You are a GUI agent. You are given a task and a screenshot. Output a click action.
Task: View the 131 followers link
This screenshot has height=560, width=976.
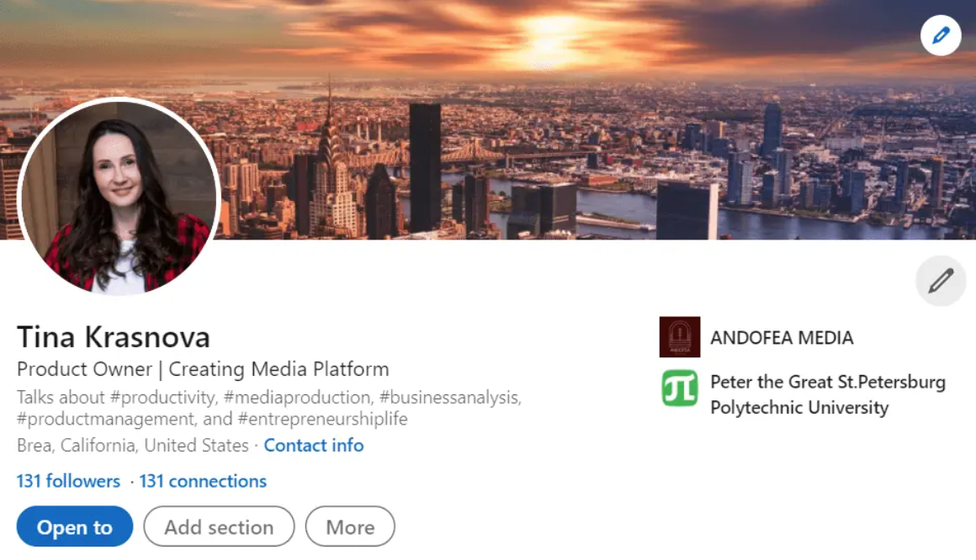[x=68, y=481]
